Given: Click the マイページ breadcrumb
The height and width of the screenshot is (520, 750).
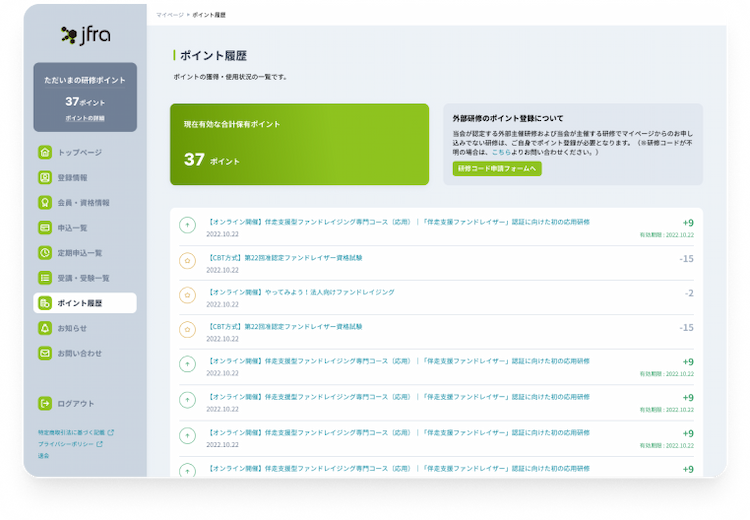Looking at the screenshot, I should tap(170, 15).
